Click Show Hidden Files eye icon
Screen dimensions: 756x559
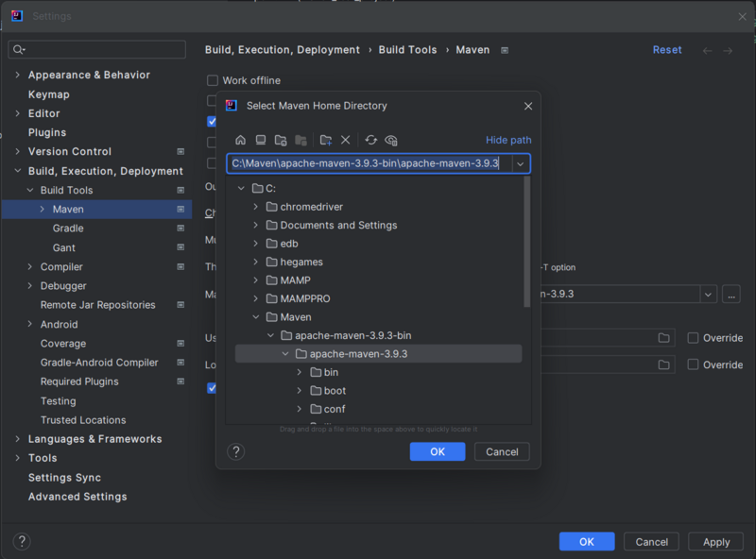tap(391, 141)
